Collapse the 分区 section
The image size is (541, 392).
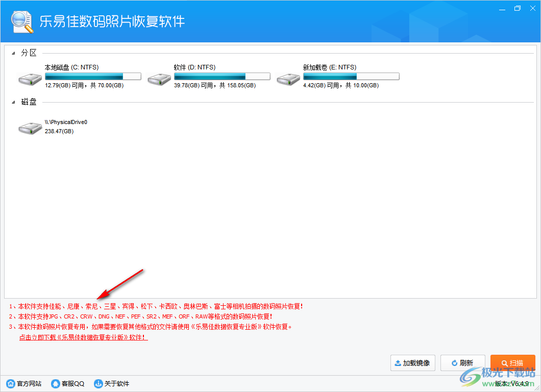click(13, 53)
